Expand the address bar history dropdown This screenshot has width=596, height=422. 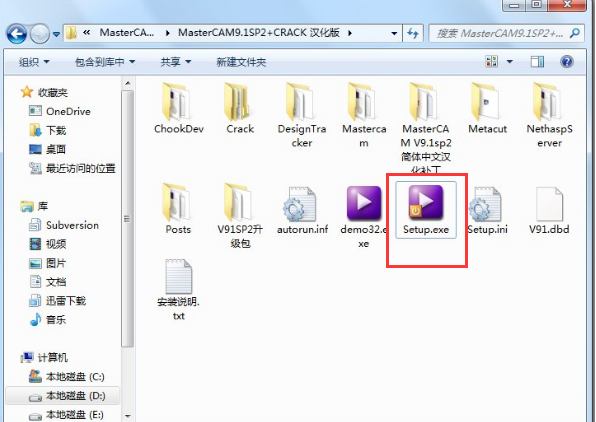(394, 33)
